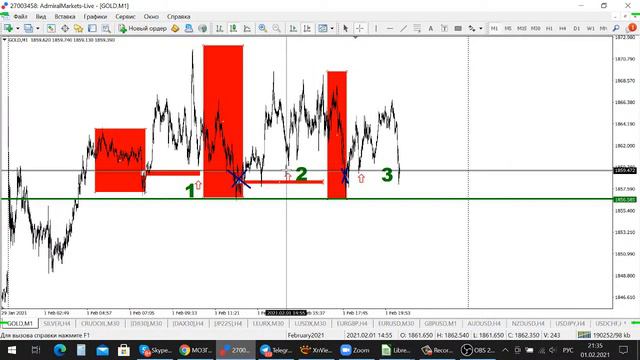This screenshot has height=360, width=640.
Task: Open the Profiles toolbar icon
Action: click(28, 28)
